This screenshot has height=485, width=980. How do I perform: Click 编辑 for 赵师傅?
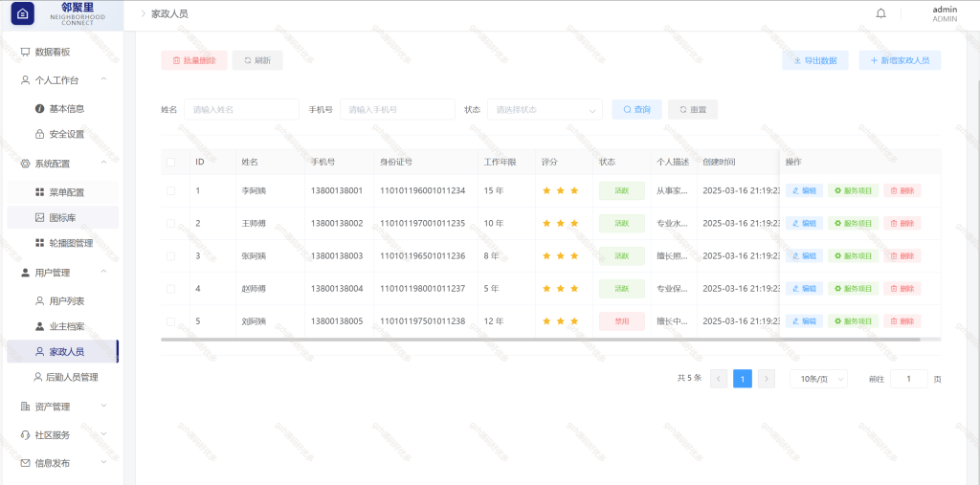pos(804,289)
